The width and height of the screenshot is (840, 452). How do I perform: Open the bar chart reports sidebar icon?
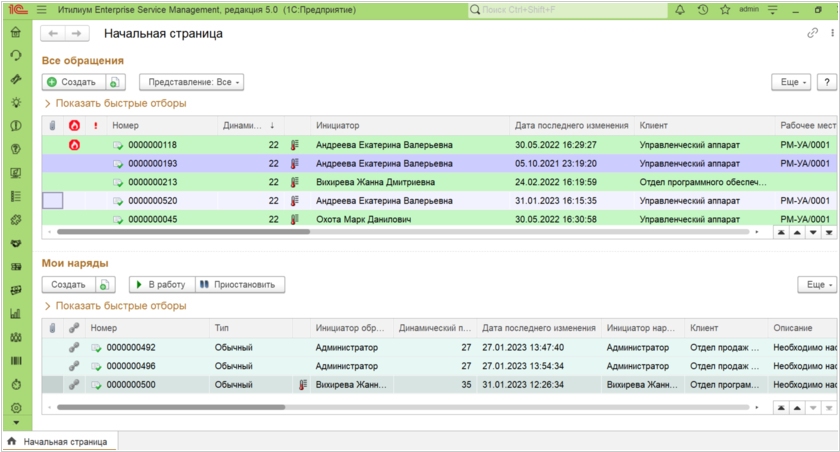(x=15, y=313)
